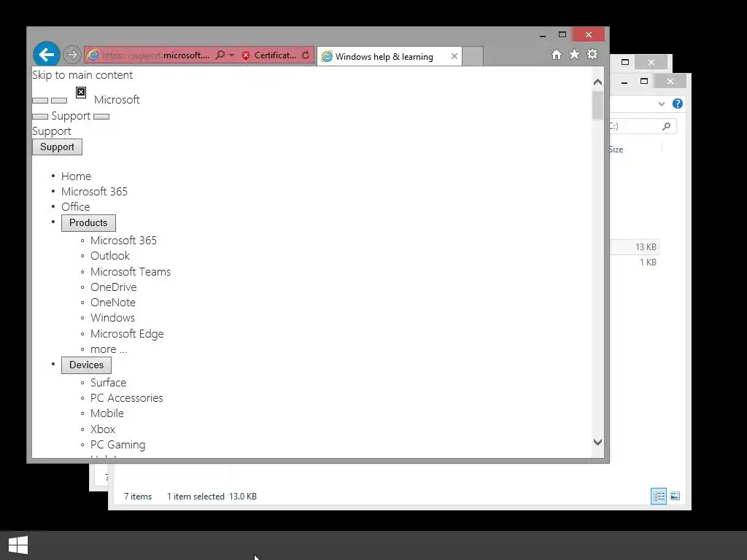Image resolution: width=747 pixels, height=560 pixels.
Task: Open the OneNote link
Action: coord(113,303)
